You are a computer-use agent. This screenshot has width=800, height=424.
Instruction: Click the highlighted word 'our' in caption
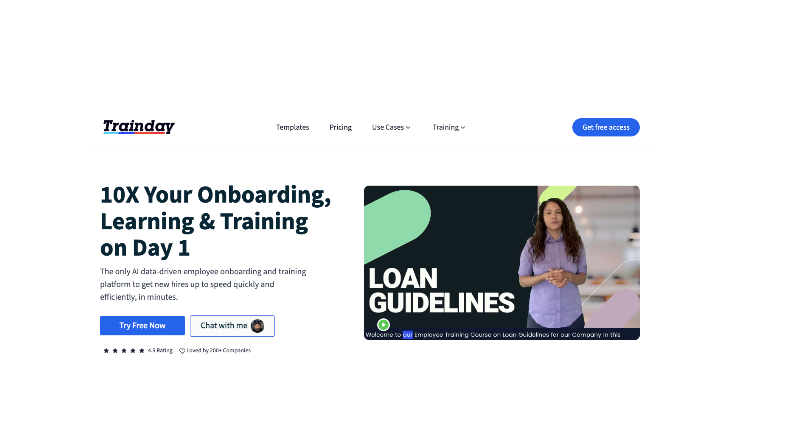click(408, 335)
